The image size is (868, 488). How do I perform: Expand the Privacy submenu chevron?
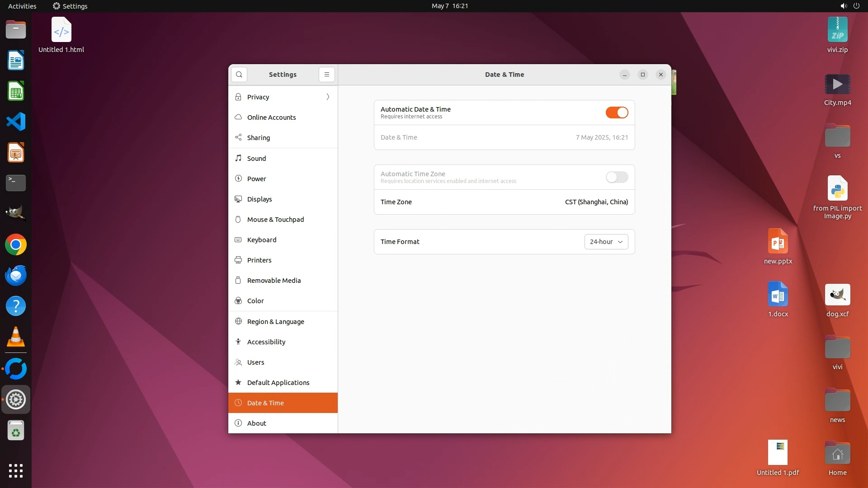pos(328,97)
